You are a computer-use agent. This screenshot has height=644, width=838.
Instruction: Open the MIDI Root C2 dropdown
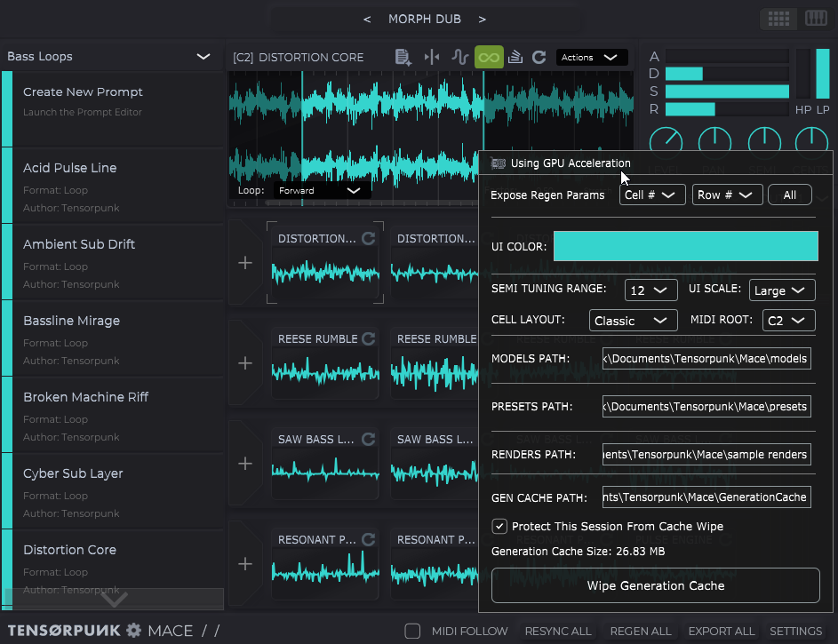788,321
